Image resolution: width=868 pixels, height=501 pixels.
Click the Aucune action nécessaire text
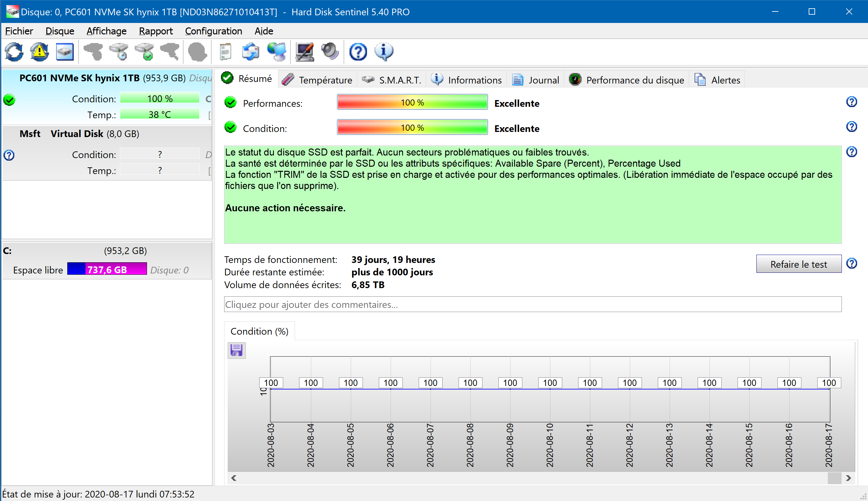285,208
